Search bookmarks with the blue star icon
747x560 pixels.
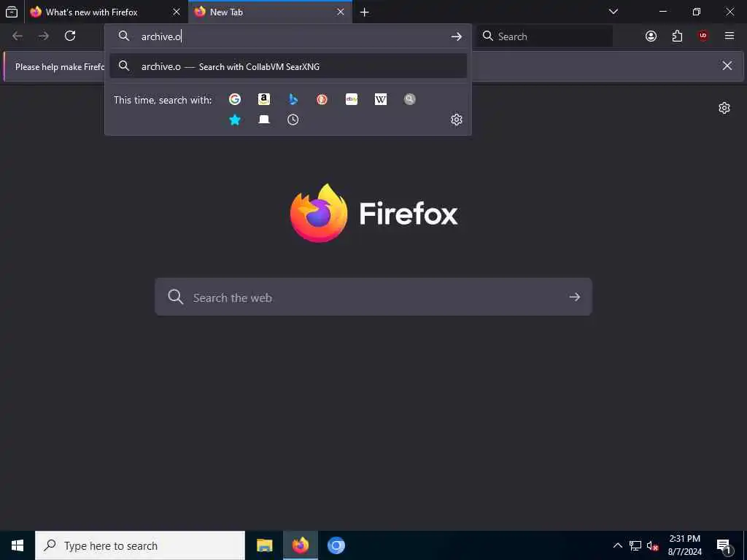coord(235,120)
